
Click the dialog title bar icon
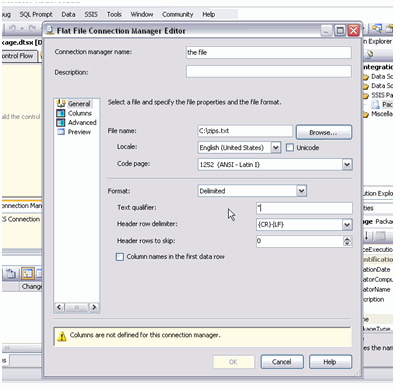click(x=50, y=31)
